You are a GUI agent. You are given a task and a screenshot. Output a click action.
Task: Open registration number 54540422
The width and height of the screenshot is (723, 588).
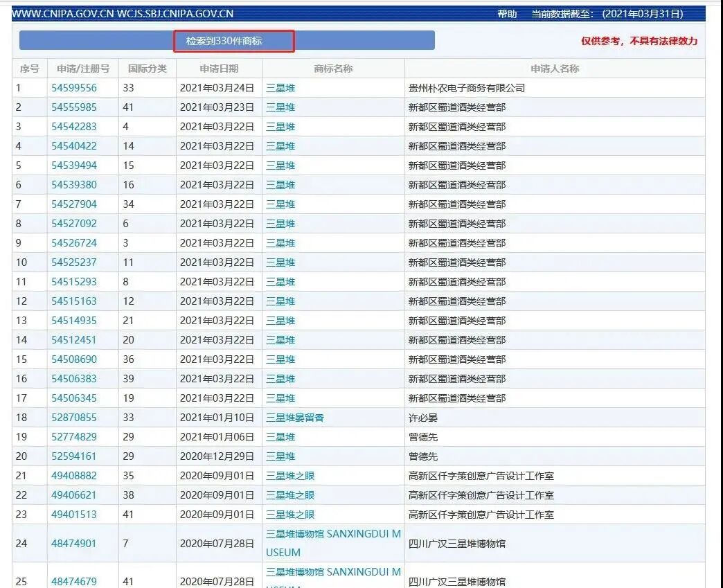[x=74, y=145]
